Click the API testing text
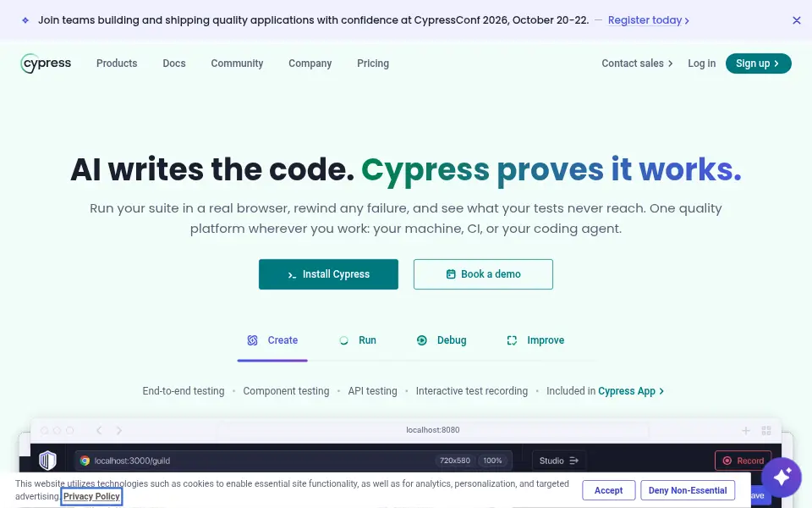The image size is (812, 508). tap(372, 391)
